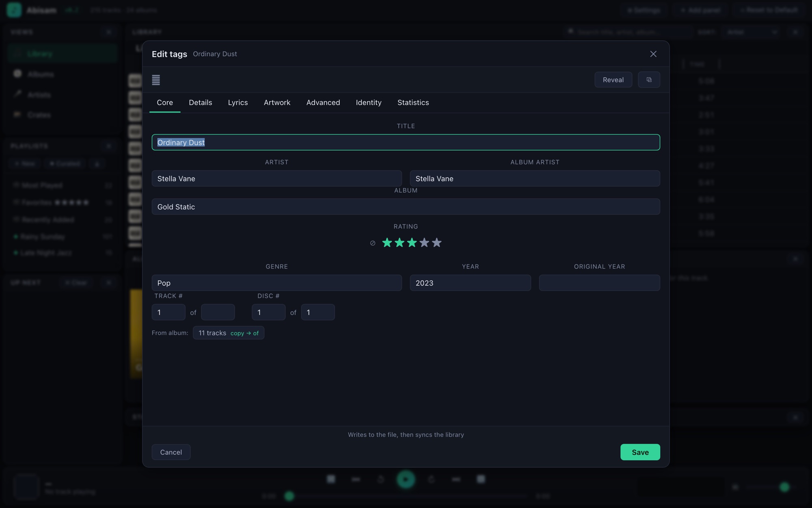Image resolution: width=812 pixels, height=508 pixels.
Task: Open the Recently Added playlist
Action: (x=62, y=220)
